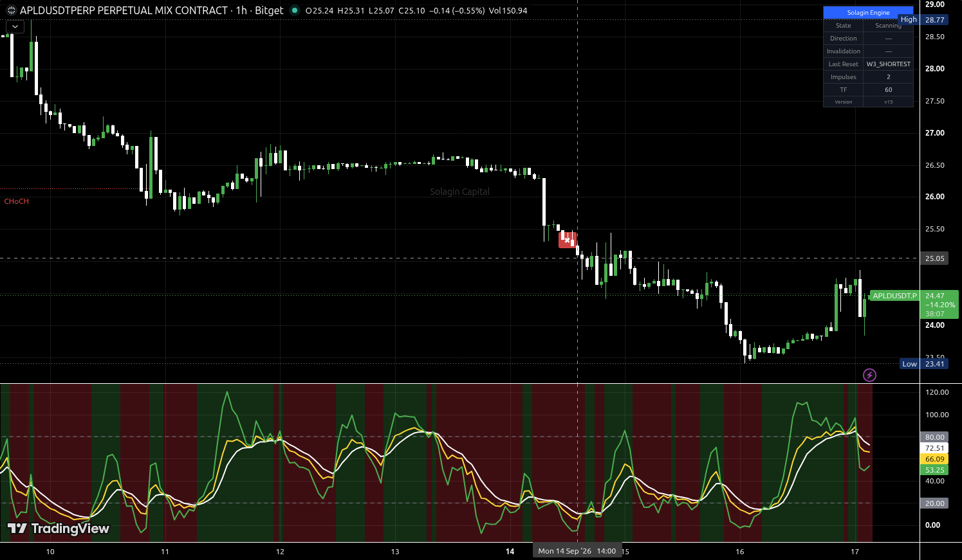Click the TF row label

point(843,90)
